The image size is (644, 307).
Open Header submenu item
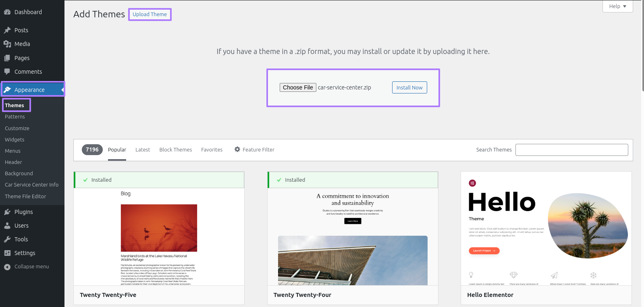(x=13, y=162)
